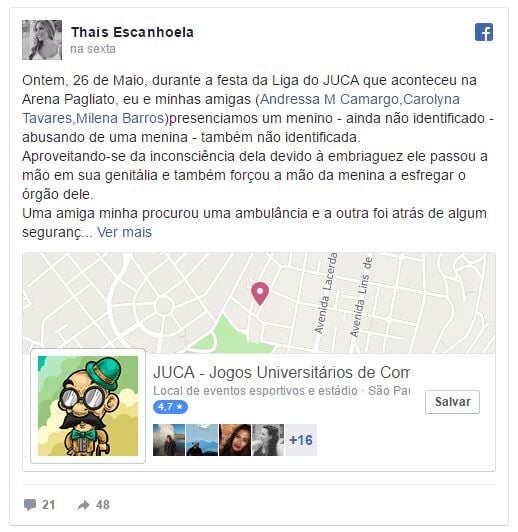The height and width of the screenshot is (532, 518).
Task: Click the Thais Escanhoela author name
Action: click(x=132, y=32)
